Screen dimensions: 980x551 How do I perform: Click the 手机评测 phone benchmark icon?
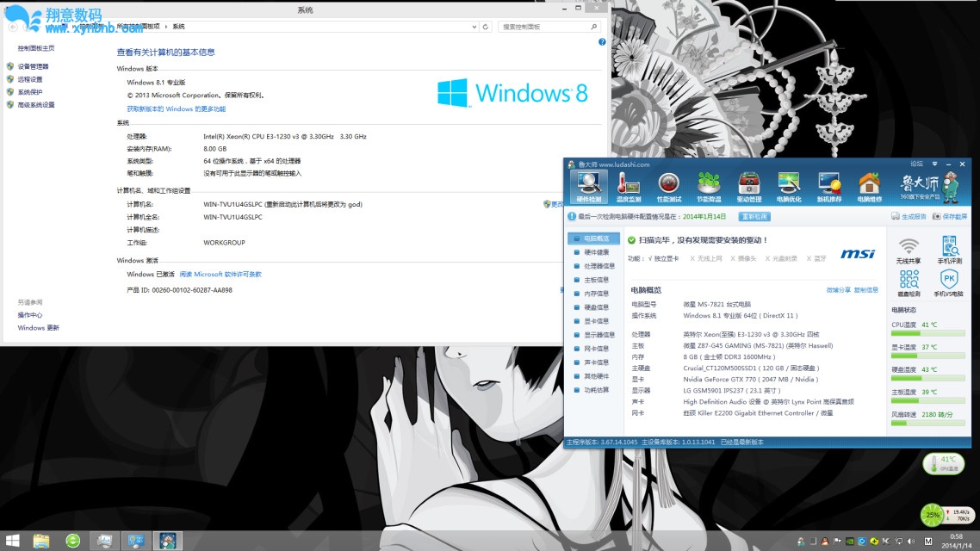coord(949,251)
